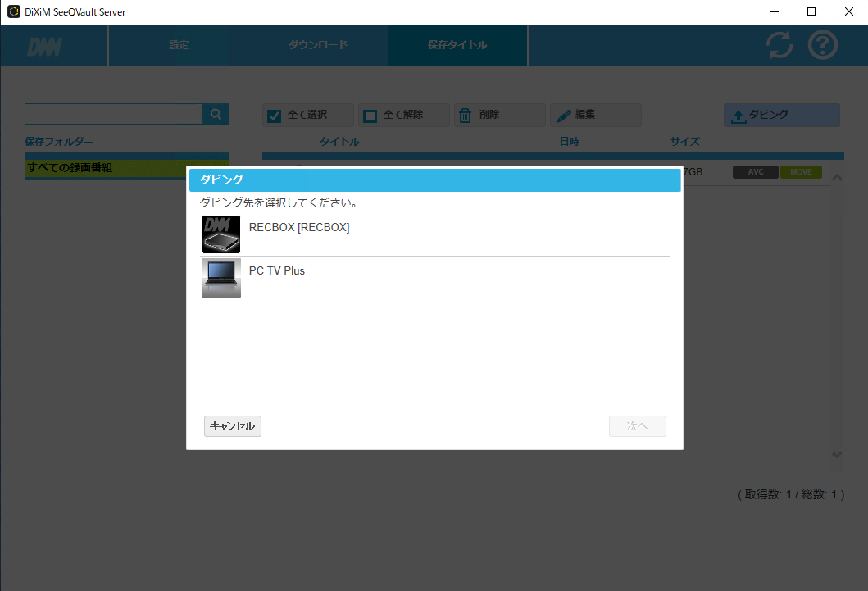Click into the search text field
The width and height of the screenshot is (868, 591).
pos(113,114)
